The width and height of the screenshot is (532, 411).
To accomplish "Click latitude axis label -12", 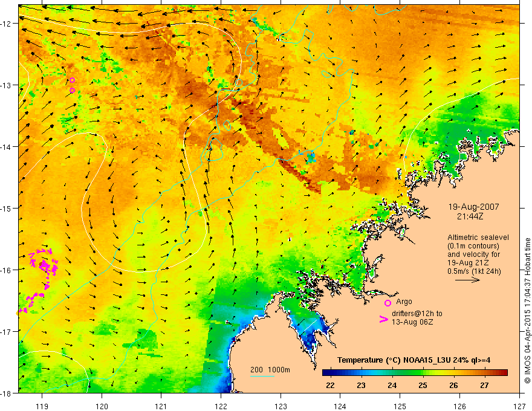I will tap(7, 23).
